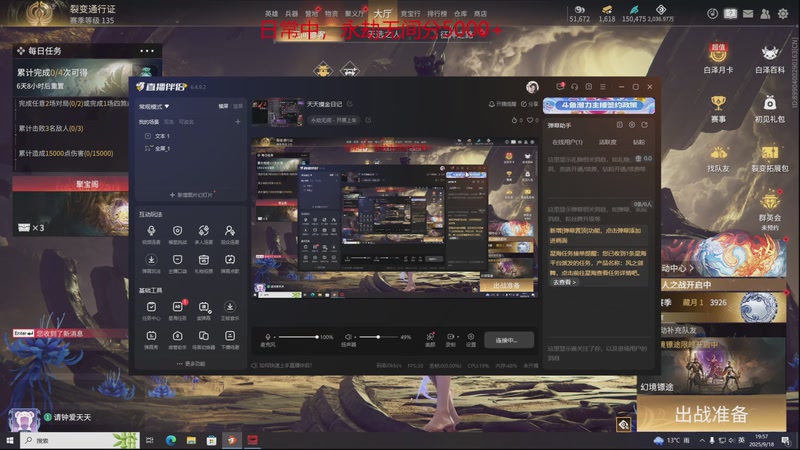Open the 白泽月卡 monthly card icon
The image size is (800, 450).
718,54
